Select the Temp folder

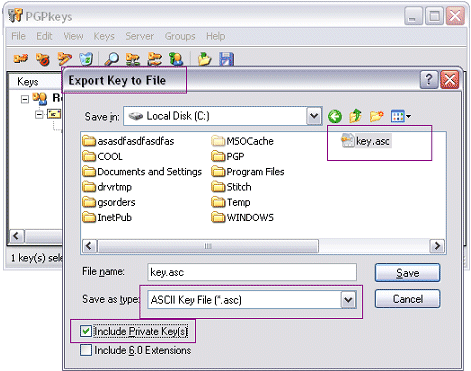pyautogui.click(x=231, y=202)
